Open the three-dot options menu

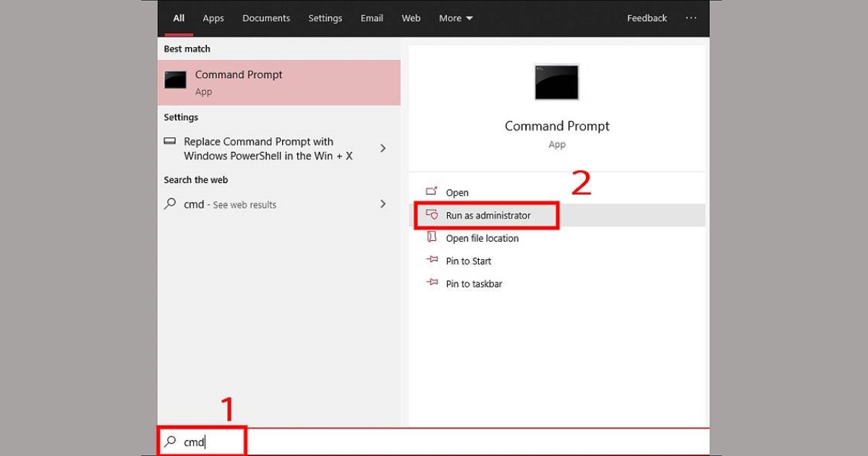pyautogui.click(x=691, y=18)
